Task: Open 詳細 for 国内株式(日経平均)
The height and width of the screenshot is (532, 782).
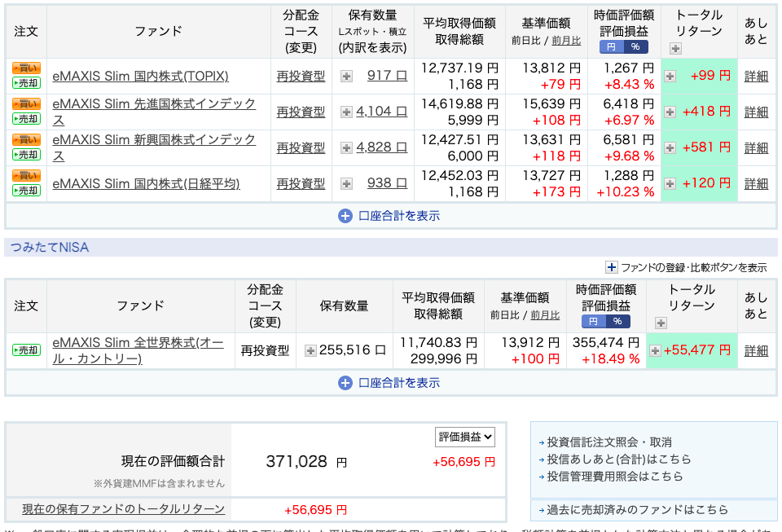Action: point(756,184)
